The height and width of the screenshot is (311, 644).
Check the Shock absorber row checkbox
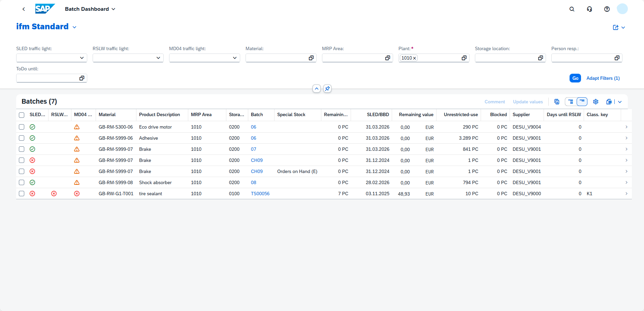pos(22,182)
